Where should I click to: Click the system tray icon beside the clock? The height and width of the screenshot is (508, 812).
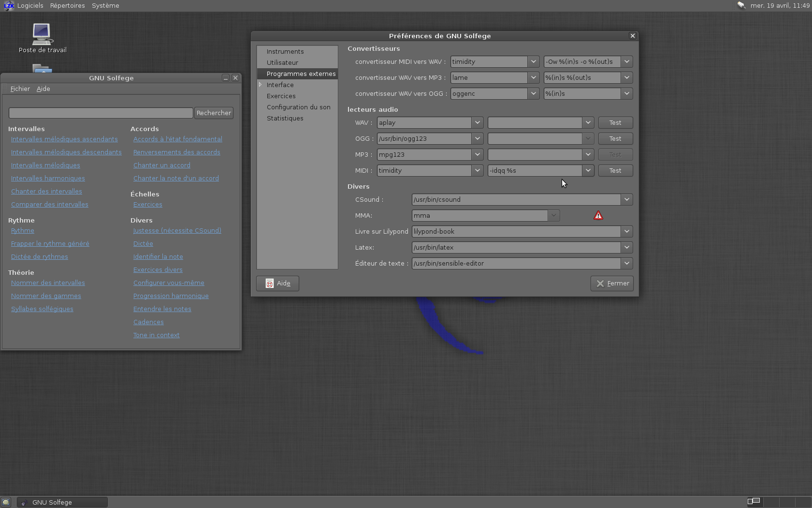pos(741,5)
